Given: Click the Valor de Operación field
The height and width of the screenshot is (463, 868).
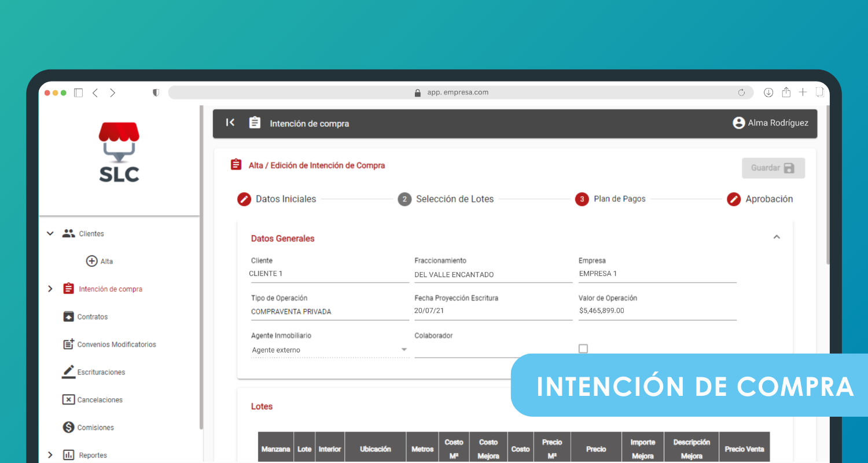Looking at the screenshot, I should 657,311.
